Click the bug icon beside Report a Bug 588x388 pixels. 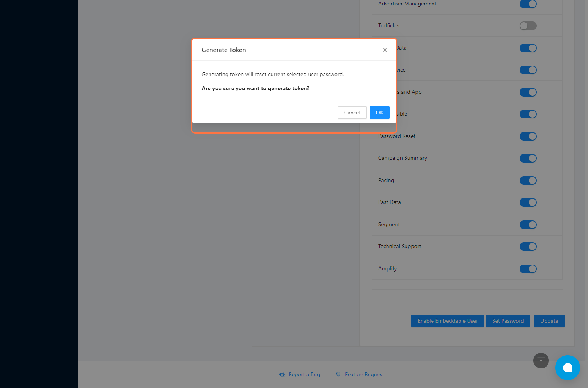(282, 374)
